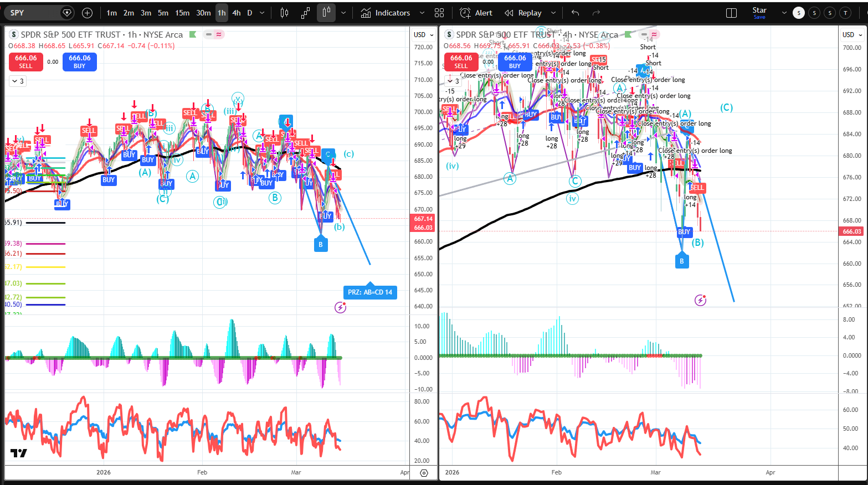The width and height of the screenshot is (868, 485).
Task: Click the blue B pattern marker on 1h chart
Action: tap(320, 244)
